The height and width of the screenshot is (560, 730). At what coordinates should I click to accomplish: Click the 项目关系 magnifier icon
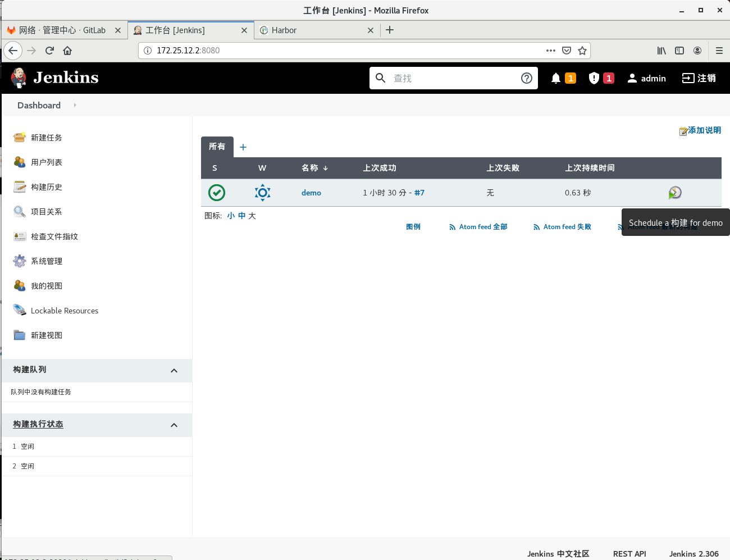[20, 212]
